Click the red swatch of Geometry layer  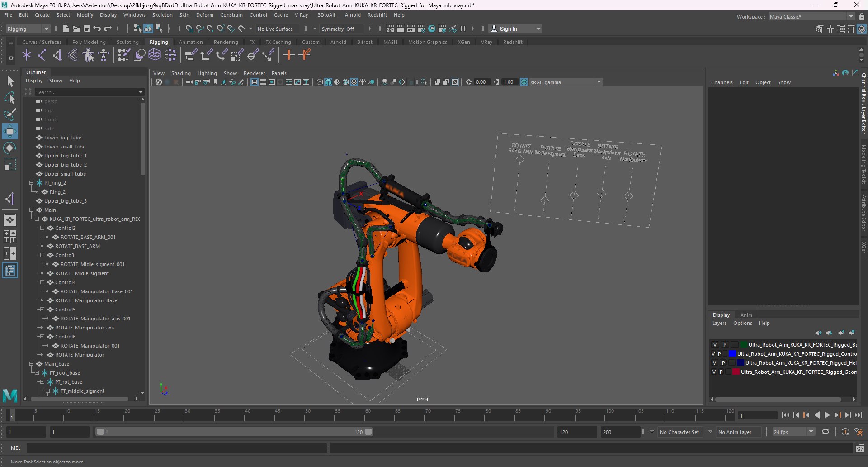pos(736,372)
